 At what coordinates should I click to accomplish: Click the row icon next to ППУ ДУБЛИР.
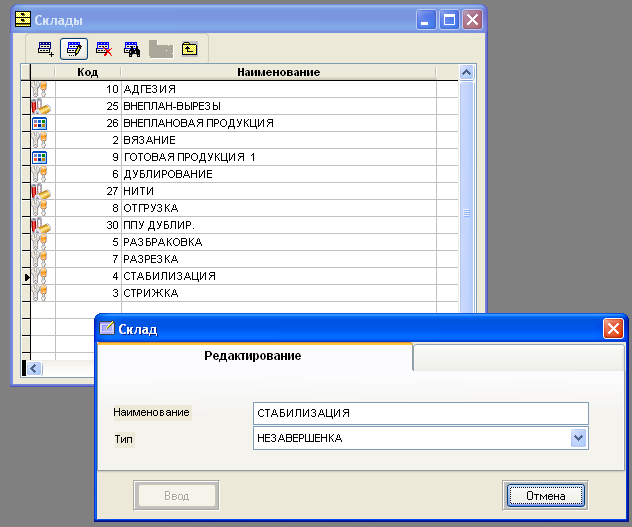click(x=41, y=225)
